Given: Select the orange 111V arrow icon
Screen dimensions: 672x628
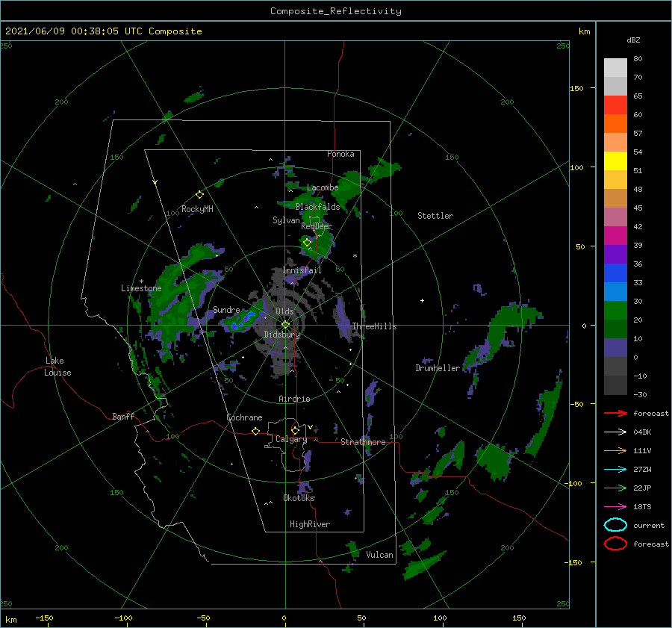Looking at the screenshot, I should click(615, 450).
